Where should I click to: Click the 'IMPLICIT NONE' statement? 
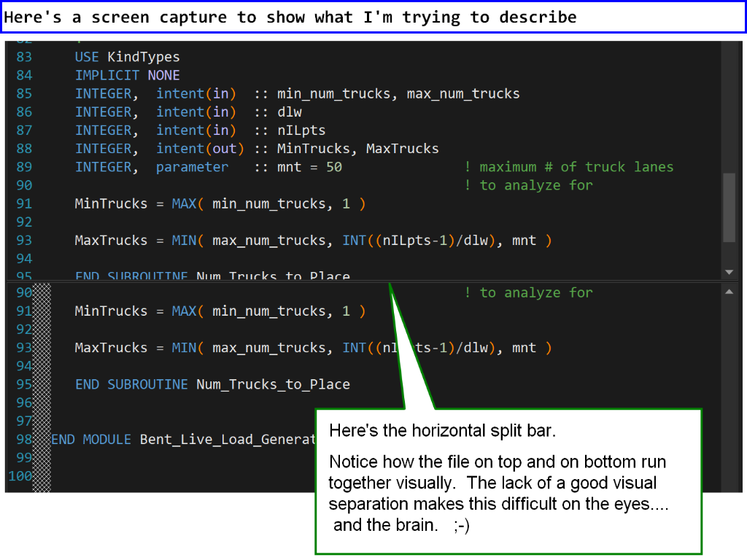(127, 75)
